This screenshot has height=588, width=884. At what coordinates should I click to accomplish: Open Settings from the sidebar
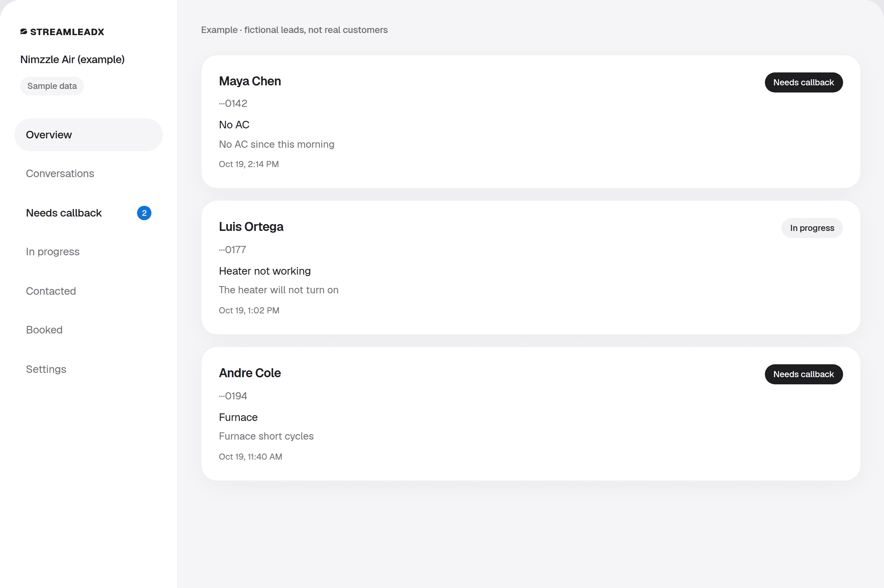(89, 369)
